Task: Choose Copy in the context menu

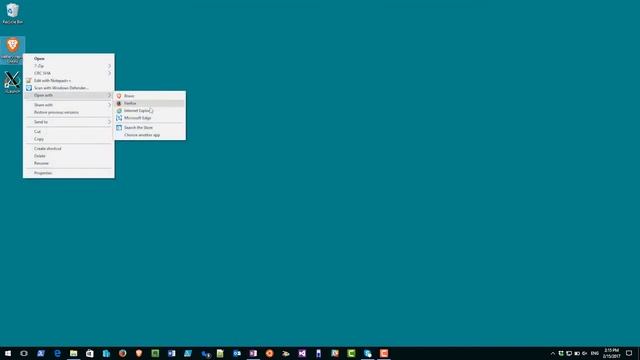Action: pyautogui.click(x=69, y=139)
